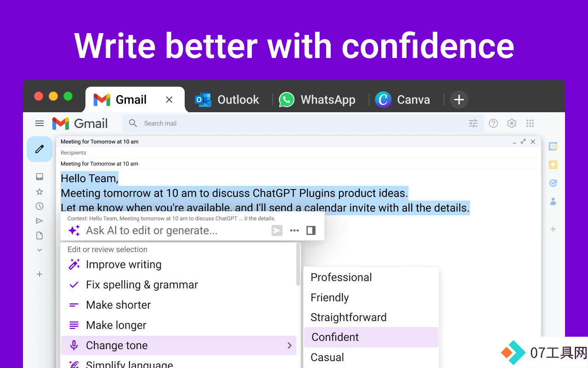Toggle the AI side panel icon
The image size is (588, 368).
click(311, 230)
